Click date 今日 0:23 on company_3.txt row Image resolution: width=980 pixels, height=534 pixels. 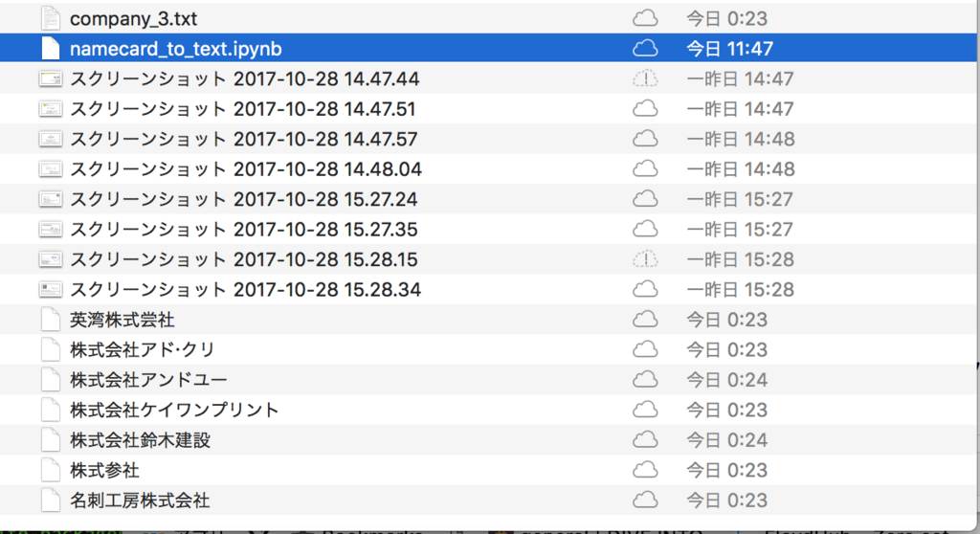coord(727,19)
